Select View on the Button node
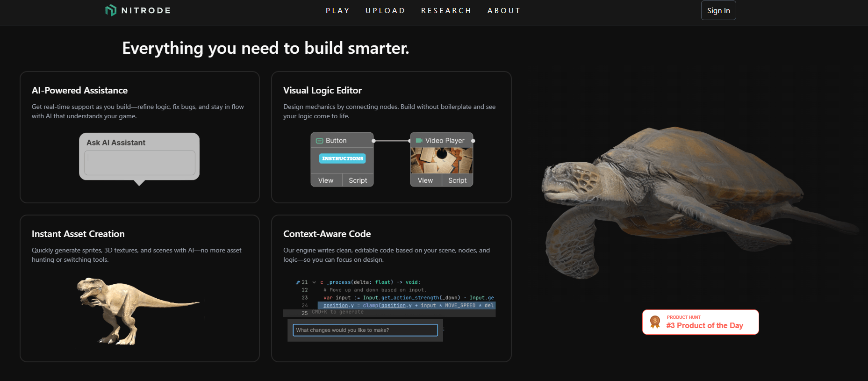Image resolution: width=868 pixels, height=381 pixels. 326,180
